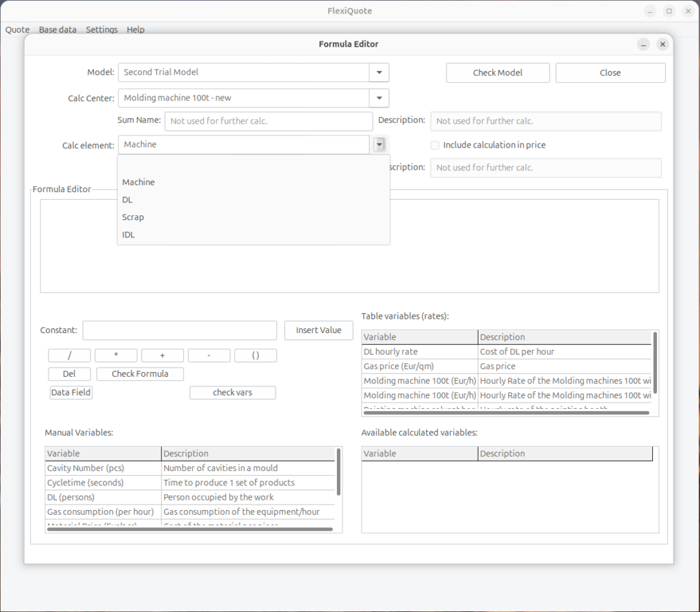
Task: Click the Check Model button
Action: [497, 72]
